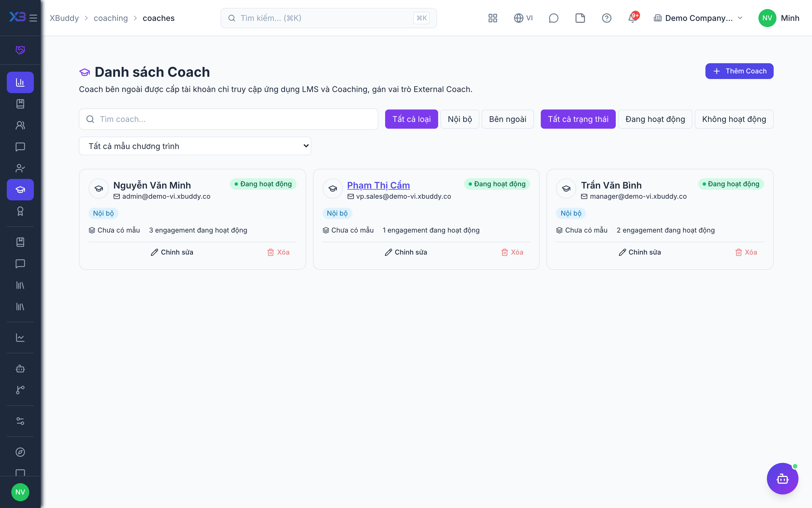Delete Trần Văn Bình with Xóa
Screen dimensions: 812x508
[746, 252]
